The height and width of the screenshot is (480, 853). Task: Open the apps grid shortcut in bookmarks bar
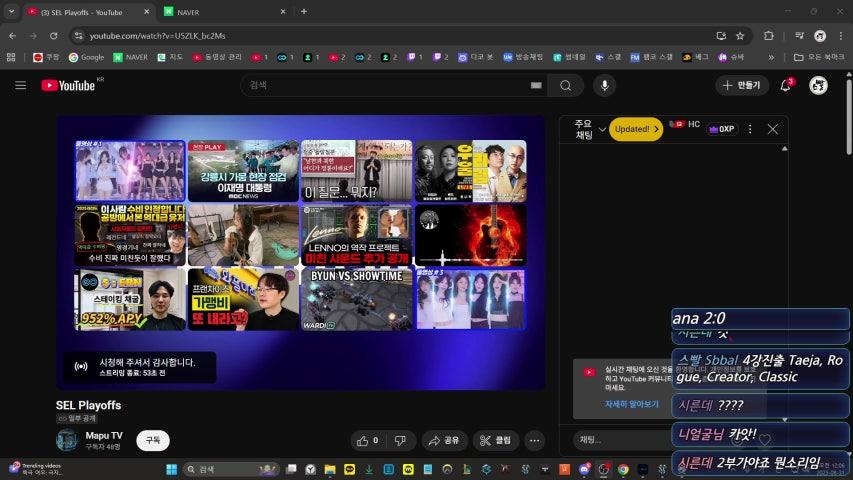[11, 57]
